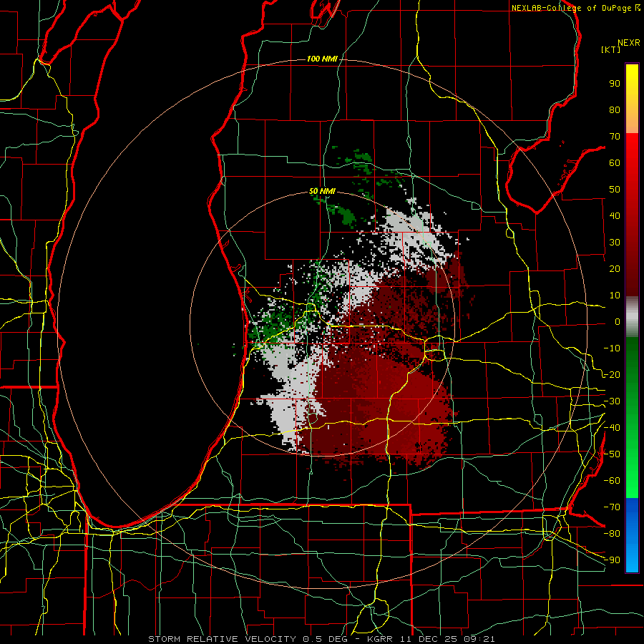644x644 pixels.
Task: Click the 90 value on the velocity scale
Action: point(615,84)
